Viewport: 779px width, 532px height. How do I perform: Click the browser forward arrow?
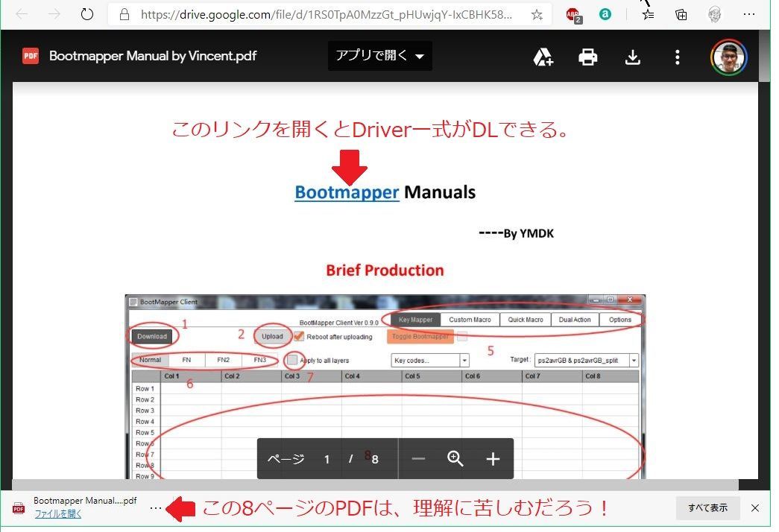[54, 14]
